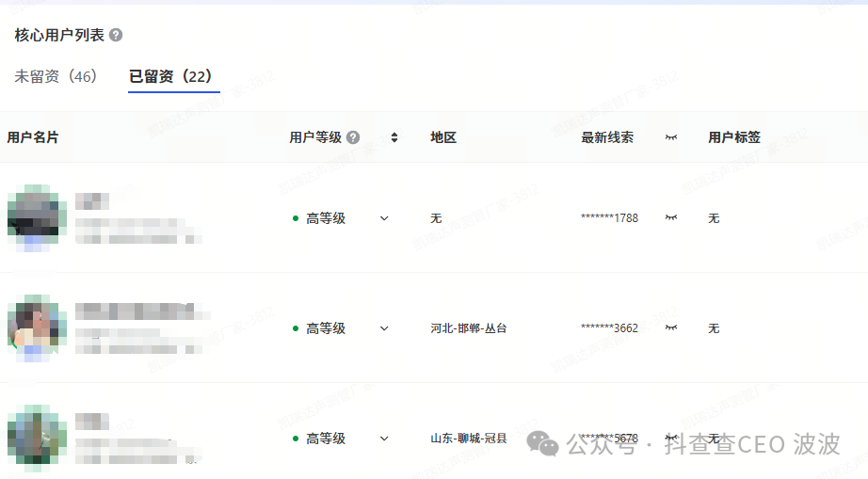Open user avatar in 山东-聊城-冠县 row
The width and height of the screenshot is (868, 479).
pyautogui.click(x=37, y=439)
